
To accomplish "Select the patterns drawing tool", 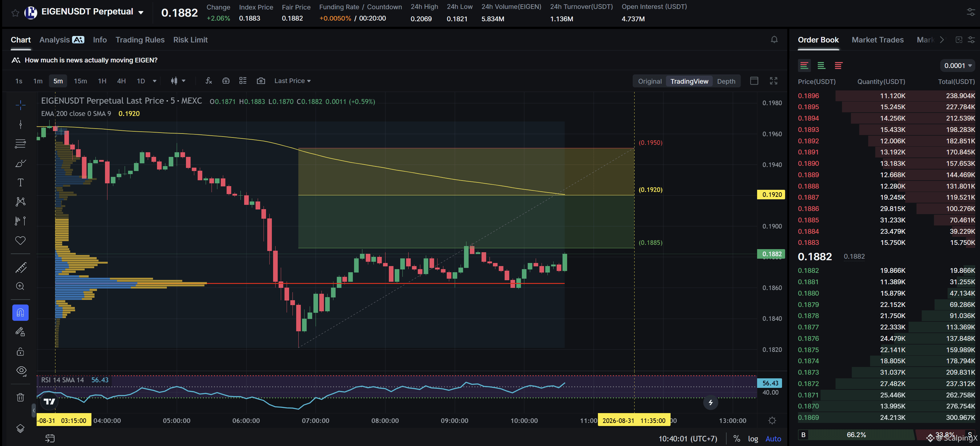I will (x=21, y=201).
